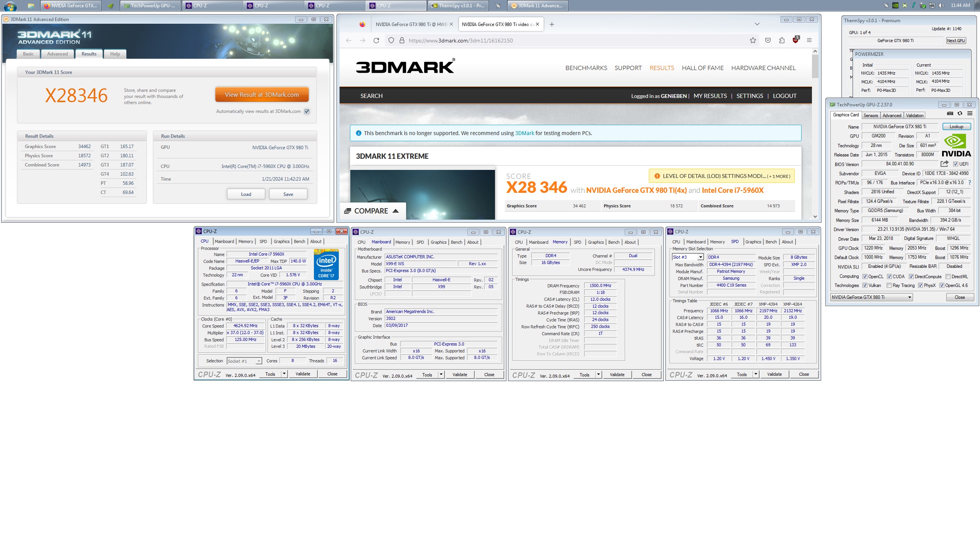Click the info icon in the benchmark notice

pyautogui.click(x=359, y=133)
